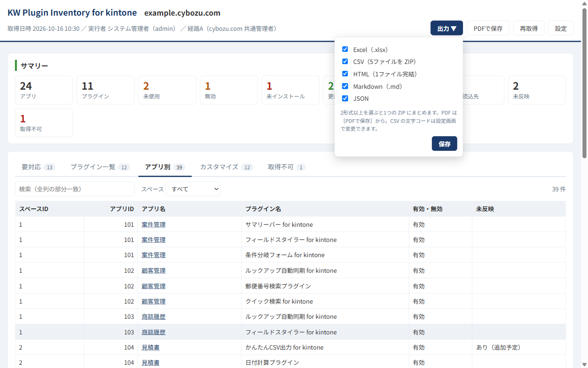
Task: Open the 取得不可 tab
Action: (x=287, y=167)
